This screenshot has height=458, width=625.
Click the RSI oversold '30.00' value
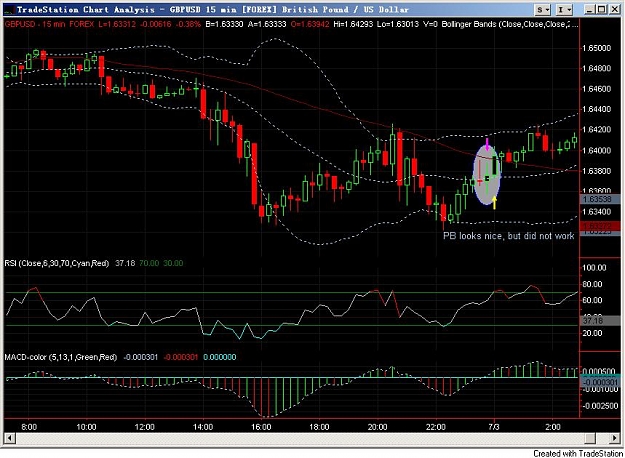[173, 263]
